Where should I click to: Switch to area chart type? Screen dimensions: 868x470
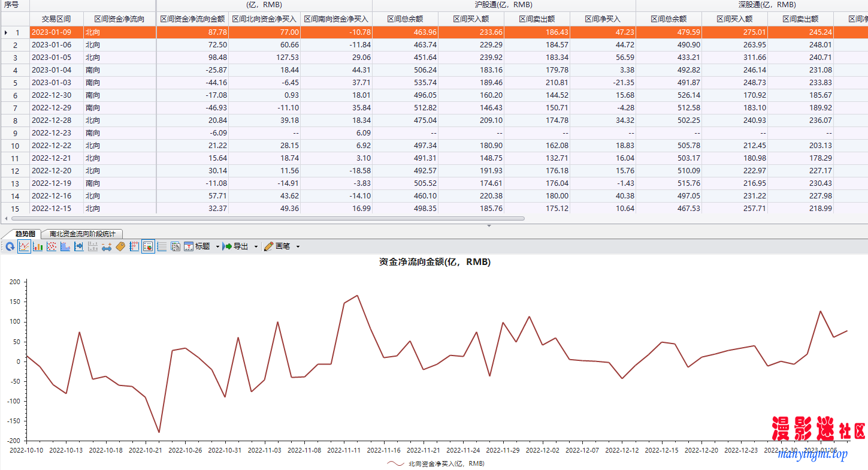[x=65, y=246]
